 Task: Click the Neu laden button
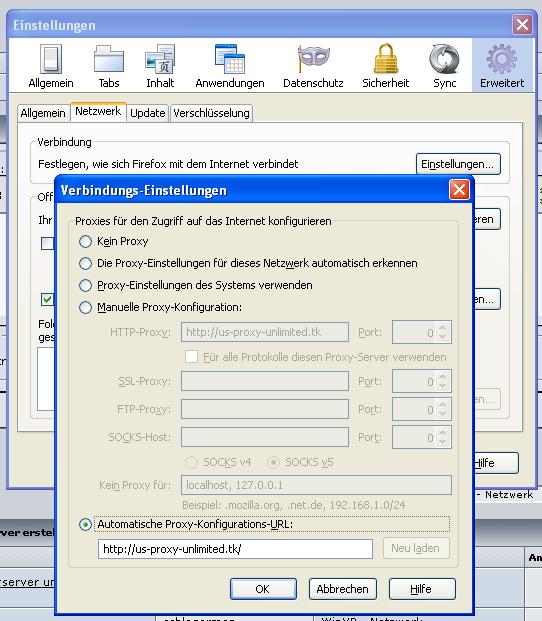[x=416, y=548]
